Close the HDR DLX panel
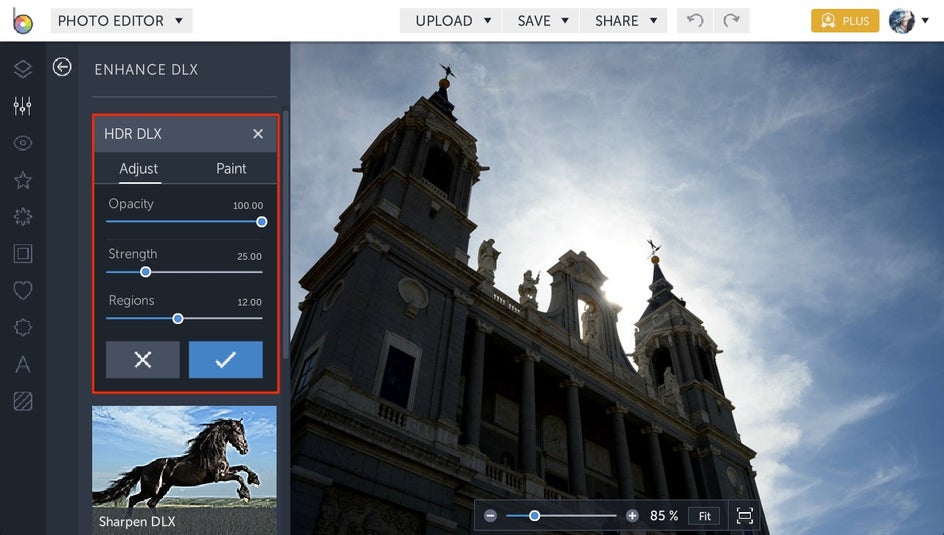 click(258, 134)
